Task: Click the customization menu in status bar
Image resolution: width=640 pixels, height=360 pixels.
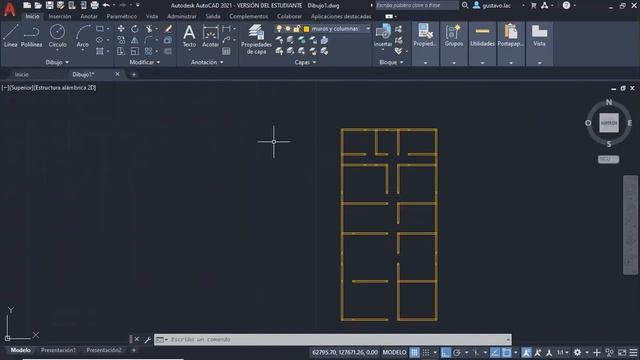Action: (x=633, y=352)
